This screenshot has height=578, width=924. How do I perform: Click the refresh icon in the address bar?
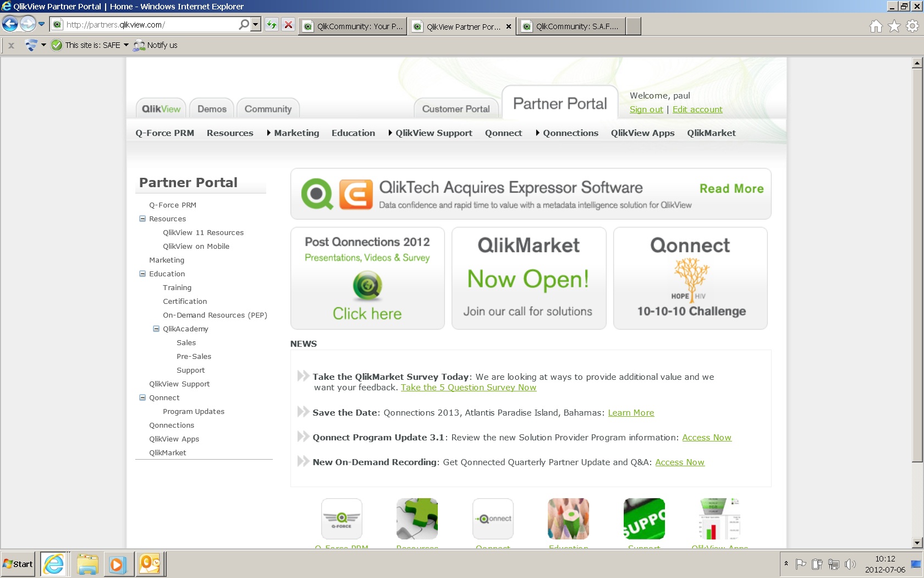(271, 25)
